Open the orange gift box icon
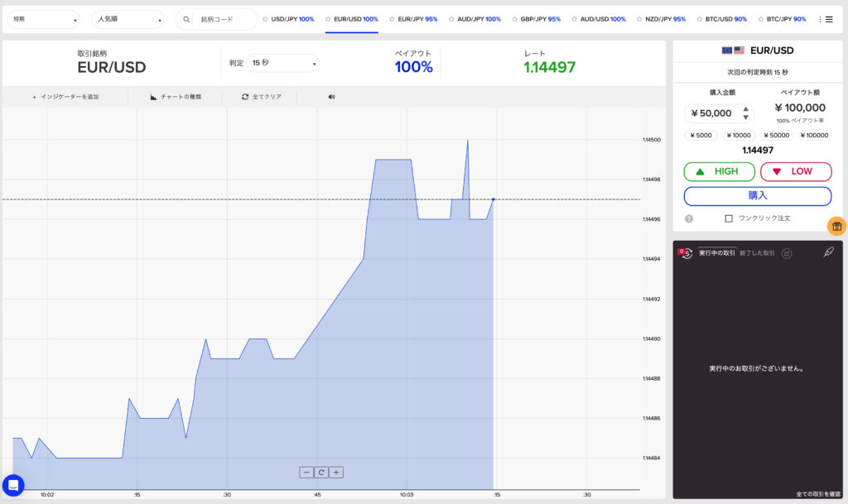The height and width of the screenshot is (504, 848). coord(836,226)
